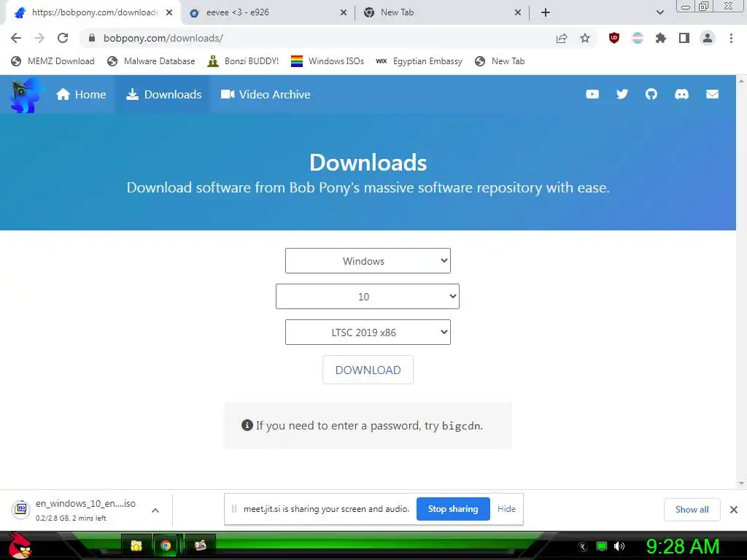747x560 pixels.
Task: Open the version 10 dropdown
Action: pos(368,297)
